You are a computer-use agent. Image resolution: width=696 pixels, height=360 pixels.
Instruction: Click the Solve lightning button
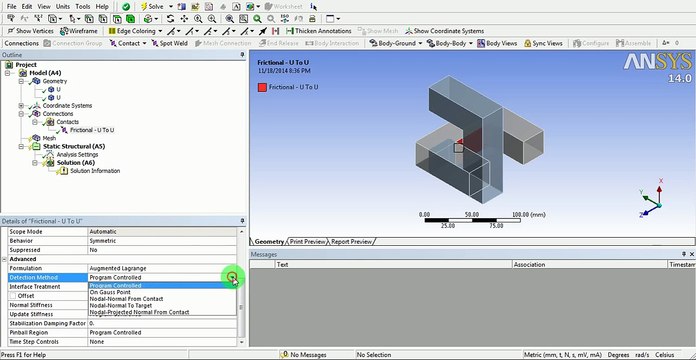[x=152, y=7]
